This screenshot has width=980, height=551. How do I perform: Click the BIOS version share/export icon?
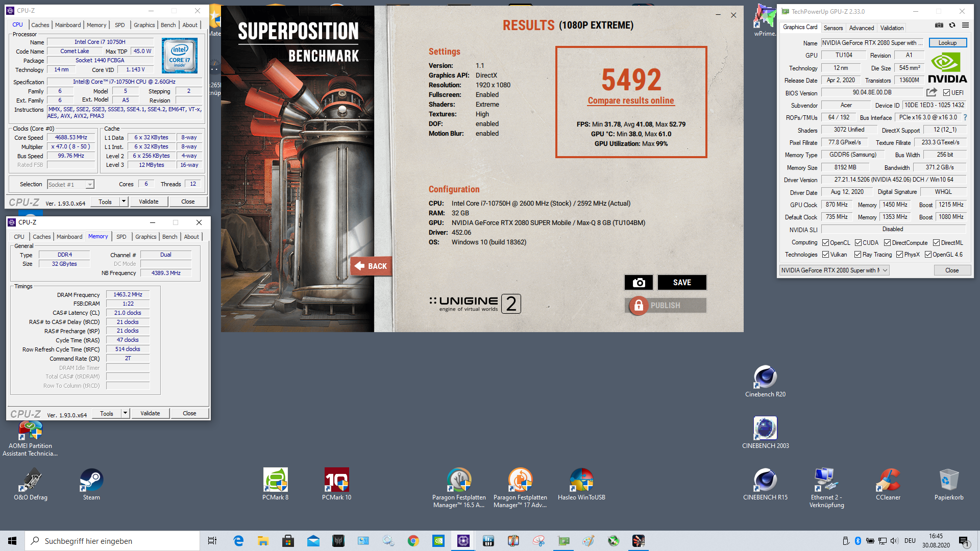[x=932, y=92]
